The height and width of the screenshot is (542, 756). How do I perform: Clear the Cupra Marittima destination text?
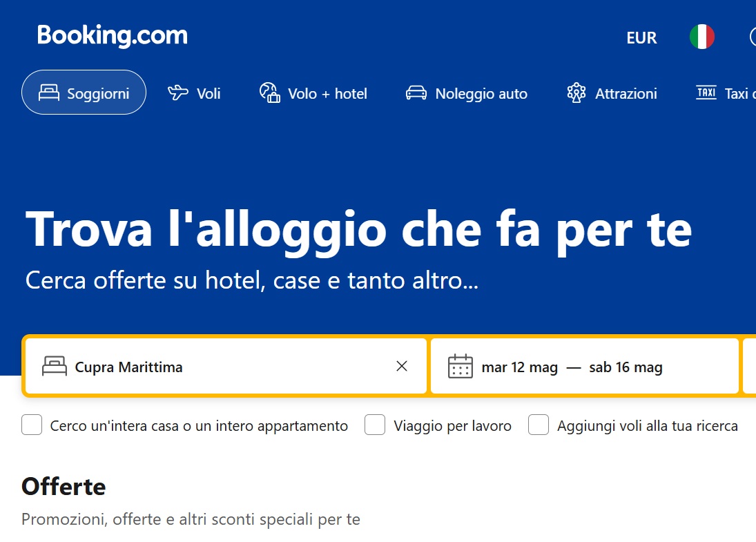[x=402, y=367]
